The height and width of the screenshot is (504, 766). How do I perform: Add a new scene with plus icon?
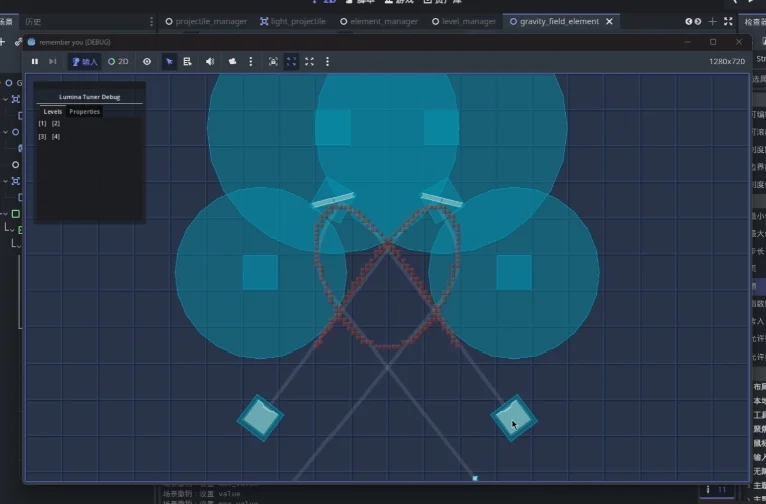pyautogui.click(x=713, y=21)
